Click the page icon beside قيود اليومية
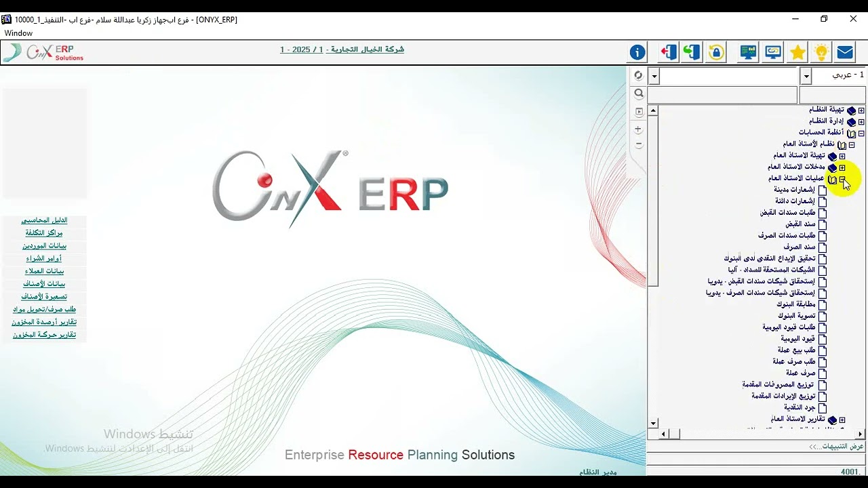Screen dimensions: 868x488 coord(823,339)
